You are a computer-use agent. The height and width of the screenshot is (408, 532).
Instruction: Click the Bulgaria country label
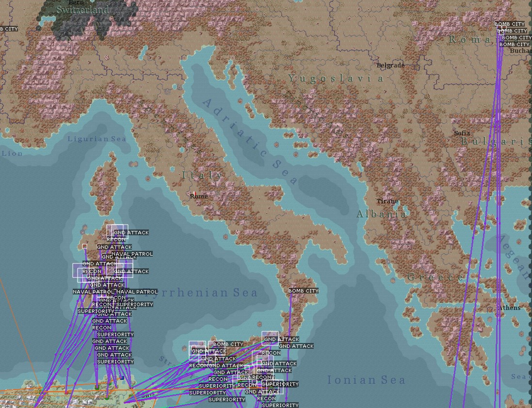[x=496, y=141]
